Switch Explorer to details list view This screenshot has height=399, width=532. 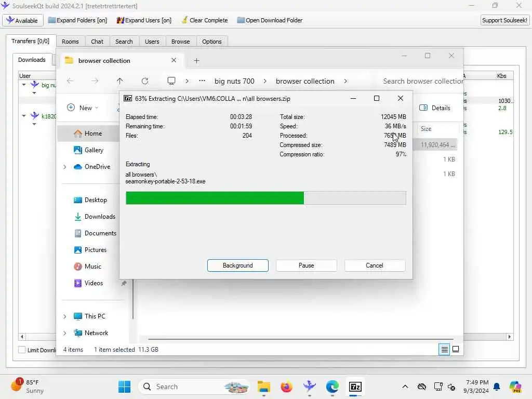pyautogui.click(x=445, y=349)
